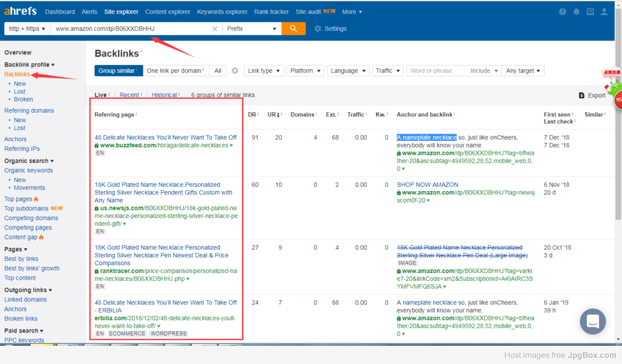The width and height of the screenshot is (622, 364).
Task: Collapse the Organic search section
Action: [x=29, y=161]
